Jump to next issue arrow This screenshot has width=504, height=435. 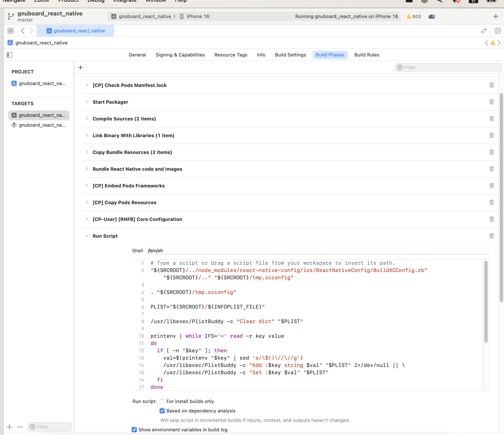pos(499,43)
